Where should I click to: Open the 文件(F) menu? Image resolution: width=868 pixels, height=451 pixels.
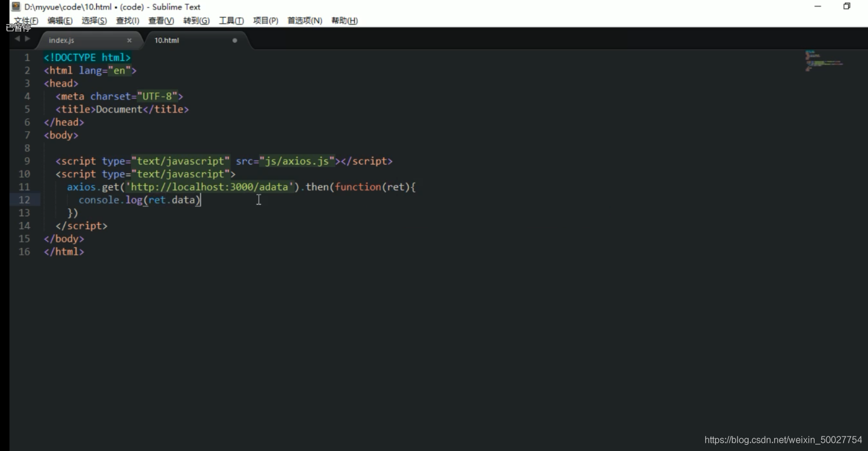tap(26, 21)
